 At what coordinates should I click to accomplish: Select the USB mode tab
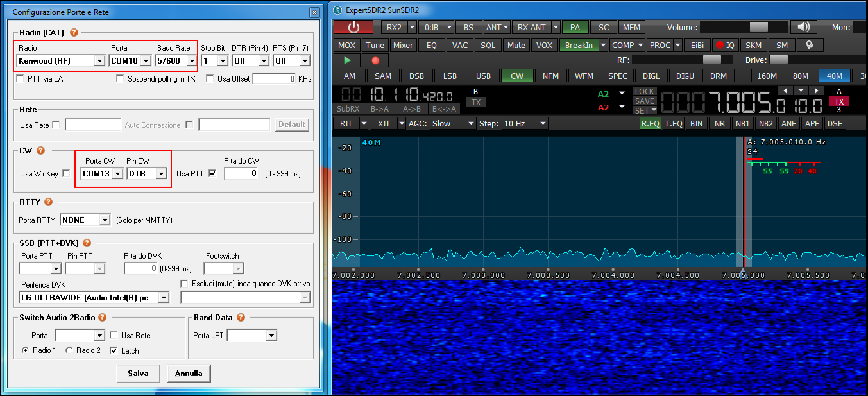point(483,75)
